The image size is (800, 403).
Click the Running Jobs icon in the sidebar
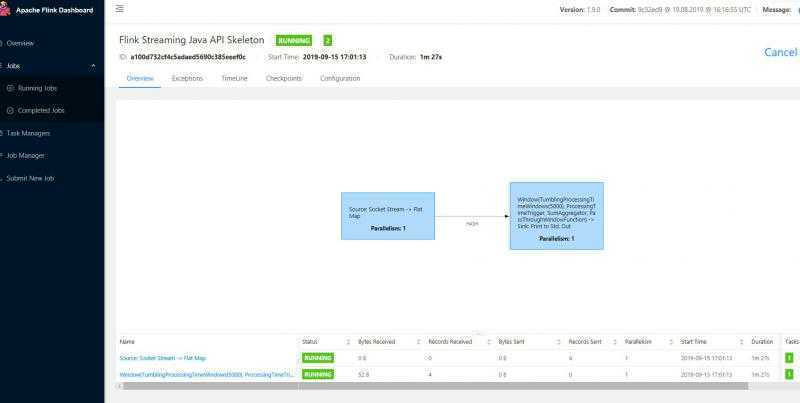pyautogui.click(x=11, y=88)
